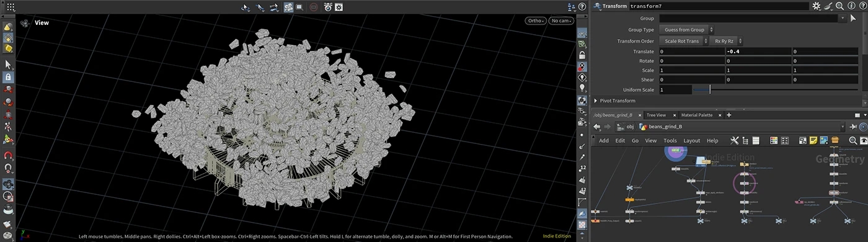Switch to /obj/beans_grind_B tab
Viewport: 868px width, 242px height.
click(x=613, y=115)
